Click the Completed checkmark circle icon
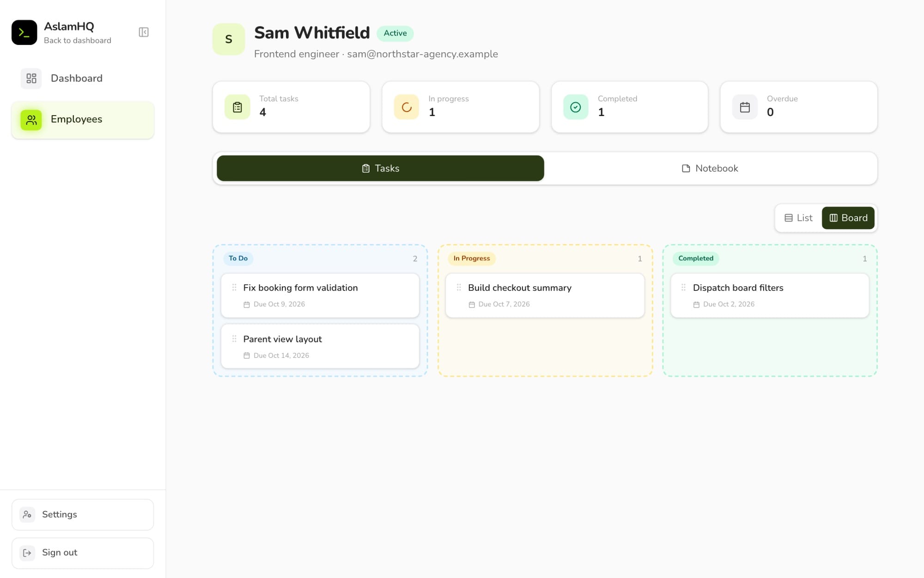Image resolution: width=924 pixels, height=578 pixels. pos(576,107)
